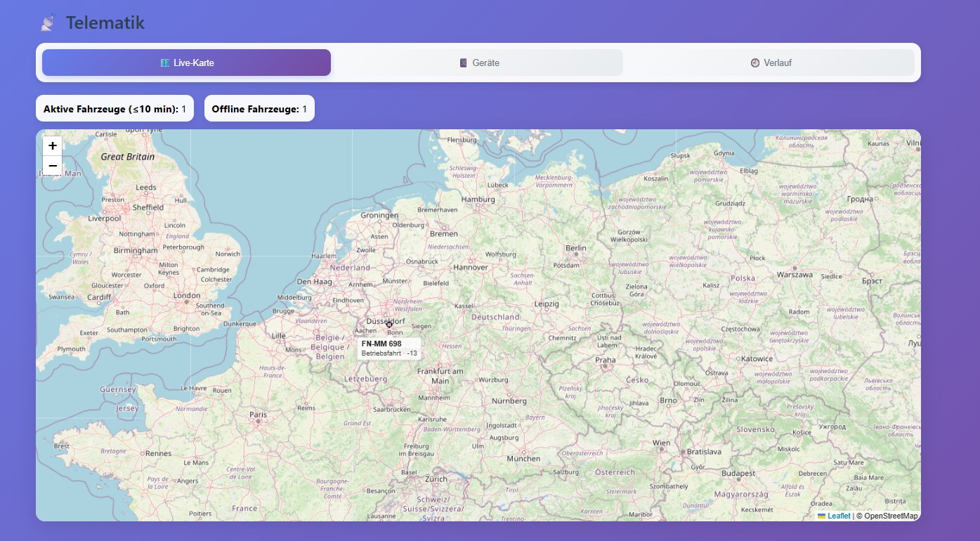Select the vehicle marker near Düsseldorf
The height and width of the screenshot is (541, 980).
click(389, 324)
